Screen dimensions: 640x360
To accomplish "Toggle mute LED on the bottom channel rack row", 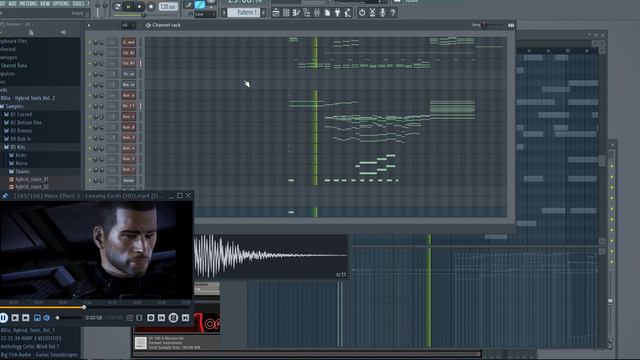I will point(90,180).
